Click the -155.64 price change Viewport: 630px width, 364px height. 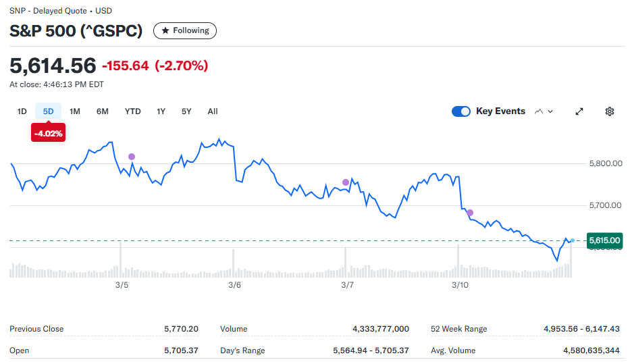point(126,66)
